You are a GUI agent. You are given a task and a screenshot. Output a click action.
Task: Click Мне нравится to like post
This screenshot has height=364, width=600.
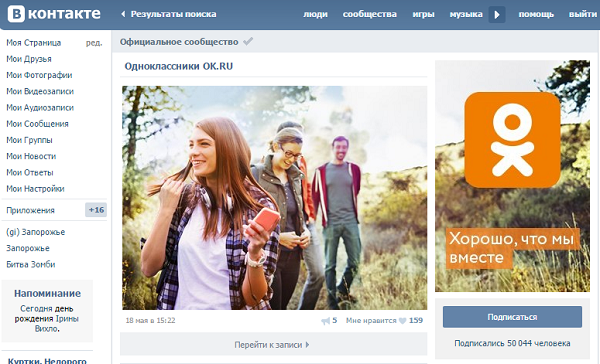click(x=371, y=320)
